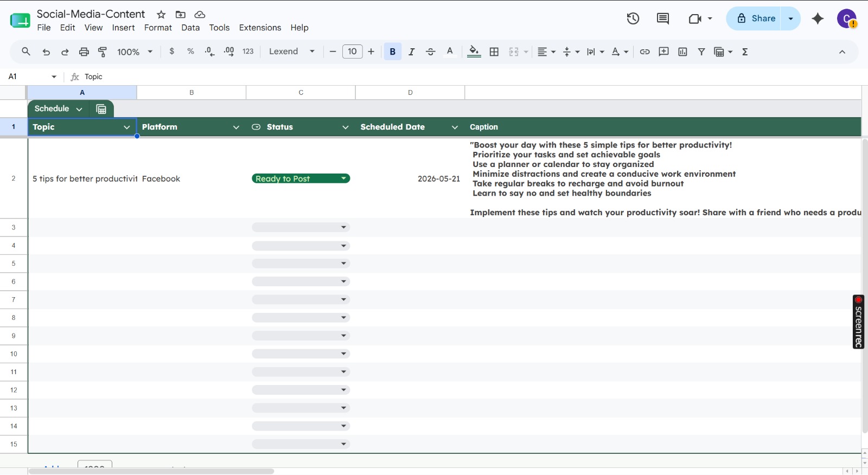Select the Facebook cell in row 2
This screenshot has width=868, height=475.
tap(192, 178)
